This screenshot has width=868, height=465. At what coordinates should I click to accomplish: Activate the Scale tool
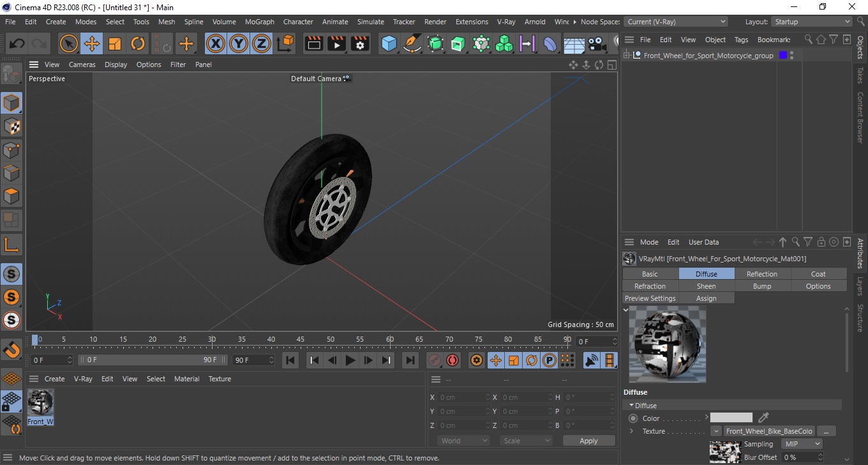point(115,44)
